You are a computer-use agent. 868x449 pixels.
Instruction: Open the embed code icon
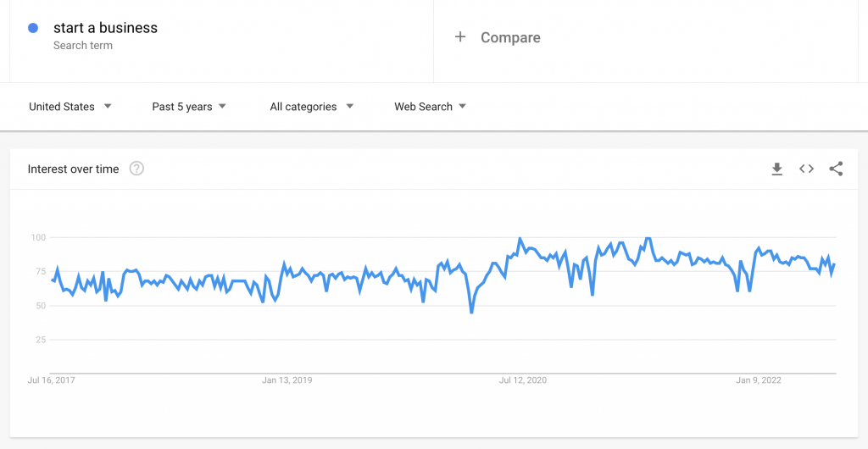(807, 169)
